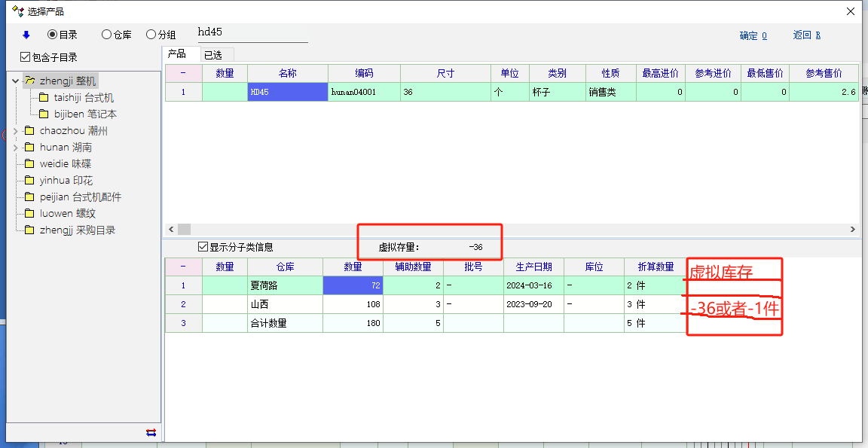Expand the hunan 湖南 tree node
The image size is (868, 448).
16,148
